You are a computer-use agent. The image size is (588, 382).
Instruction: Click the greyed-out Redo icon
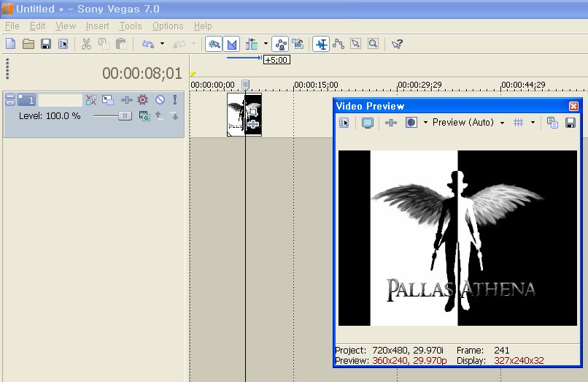179,44
